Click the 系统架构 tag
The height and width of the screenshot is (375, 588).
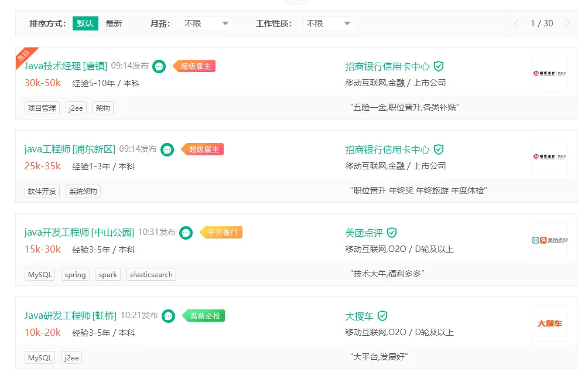coord(83,191)
